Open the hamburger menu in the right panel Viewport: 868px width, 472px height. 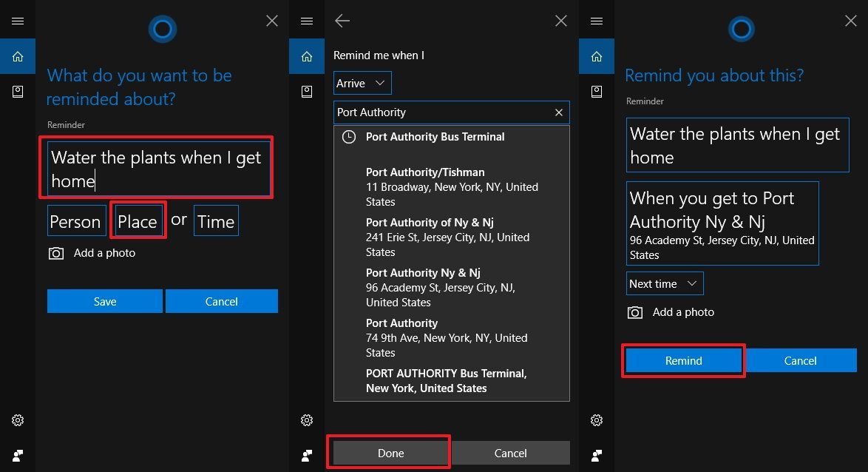click(x=597, y=20)
